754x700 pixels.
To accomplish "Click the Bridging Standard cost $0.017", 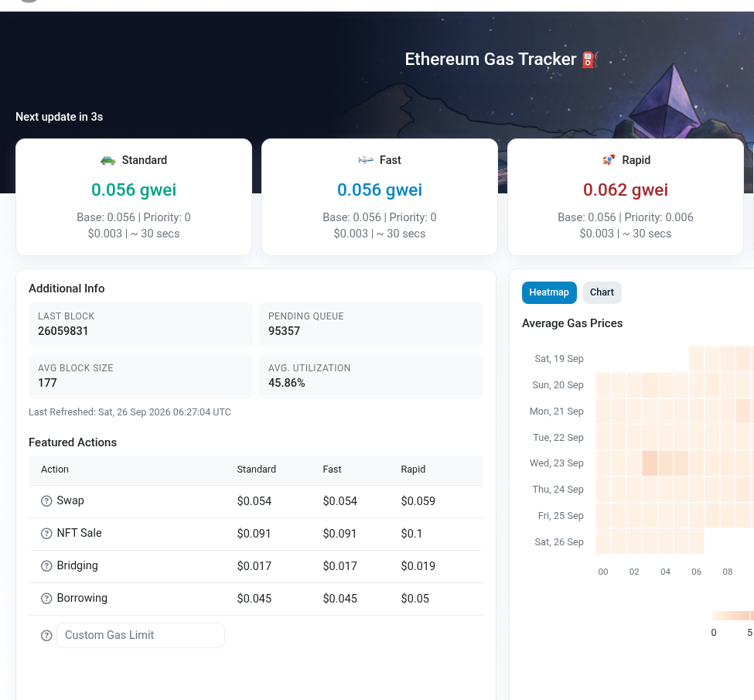I will coord(254,566).
